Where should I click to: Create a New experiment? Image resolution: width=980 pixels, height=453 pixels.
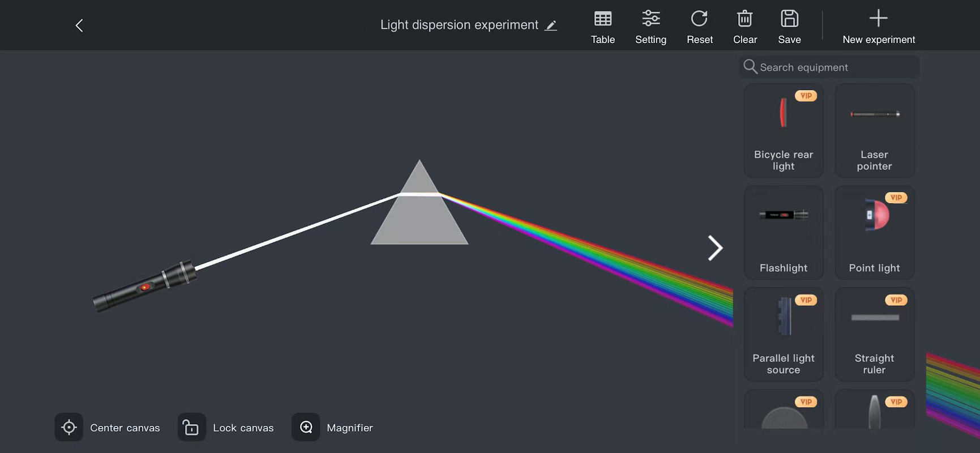click(879, 27)
